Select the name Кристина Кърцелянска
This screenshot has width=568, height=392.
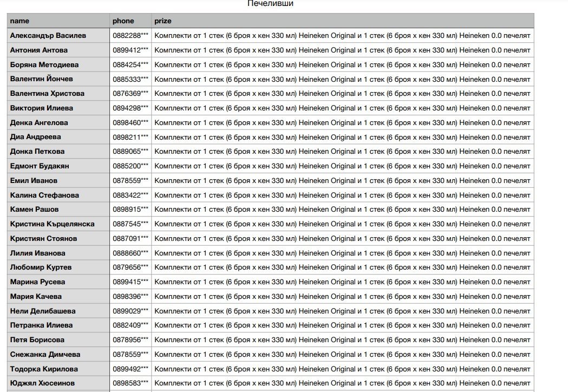click(52, 224)
